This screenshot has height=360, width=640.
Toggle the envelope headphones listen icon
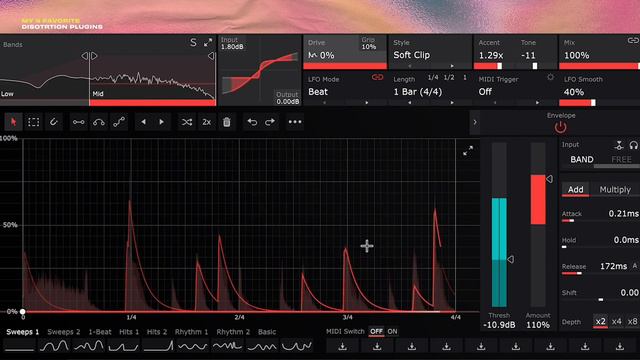633,145
